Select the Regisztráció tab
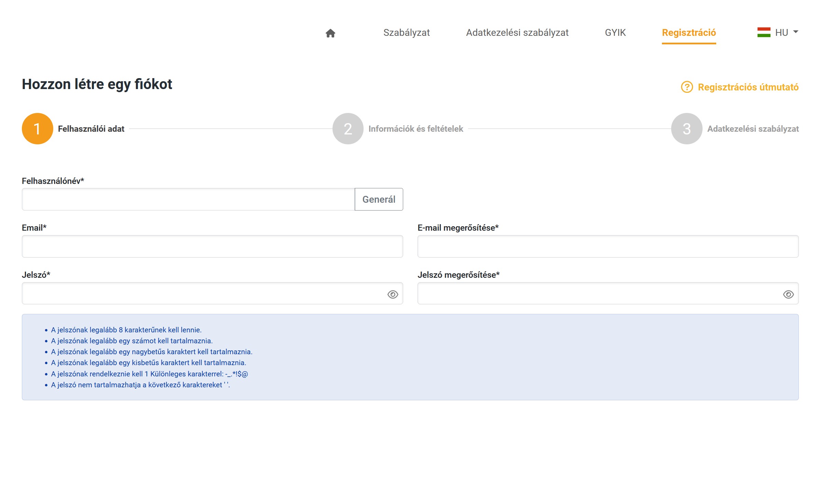This screenshot has width=820, height=504. [x=689, y=33]
